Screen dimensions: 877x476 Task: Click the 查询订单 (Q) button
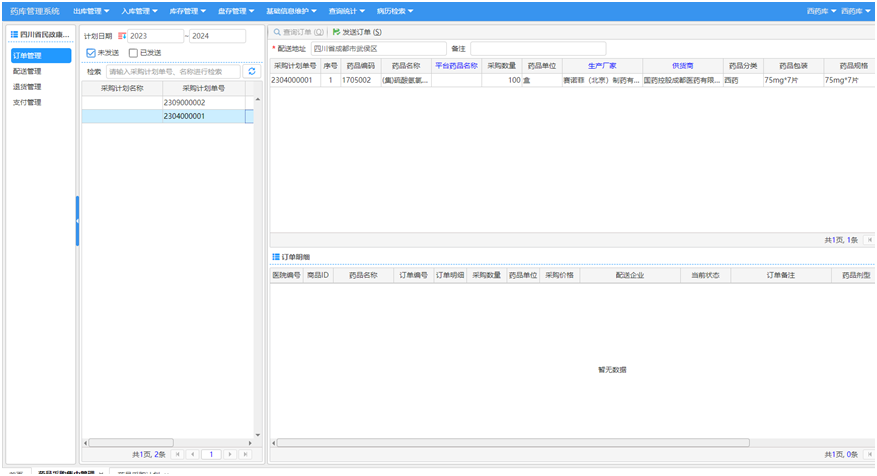(299, 32)
